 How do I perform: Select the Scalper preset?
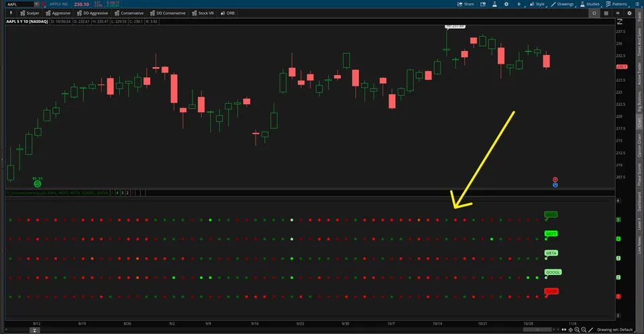tap(30, 13)
